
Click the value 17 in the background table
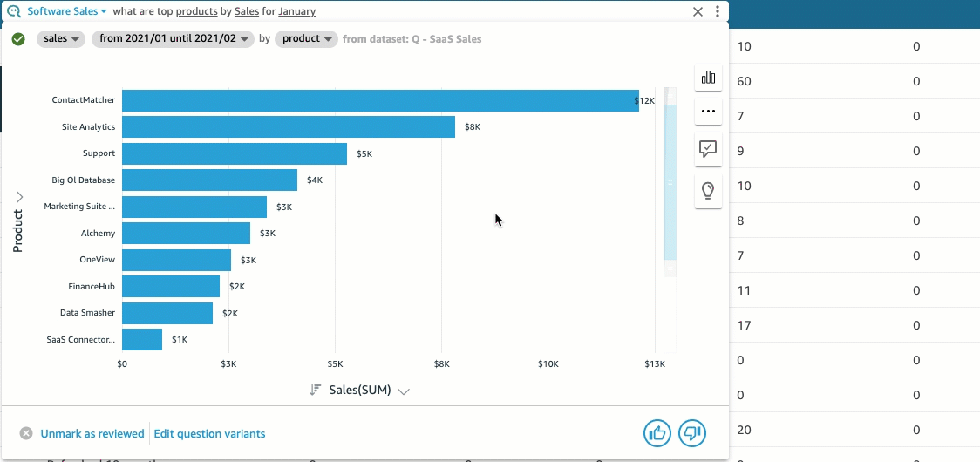(x=744, y=325)
